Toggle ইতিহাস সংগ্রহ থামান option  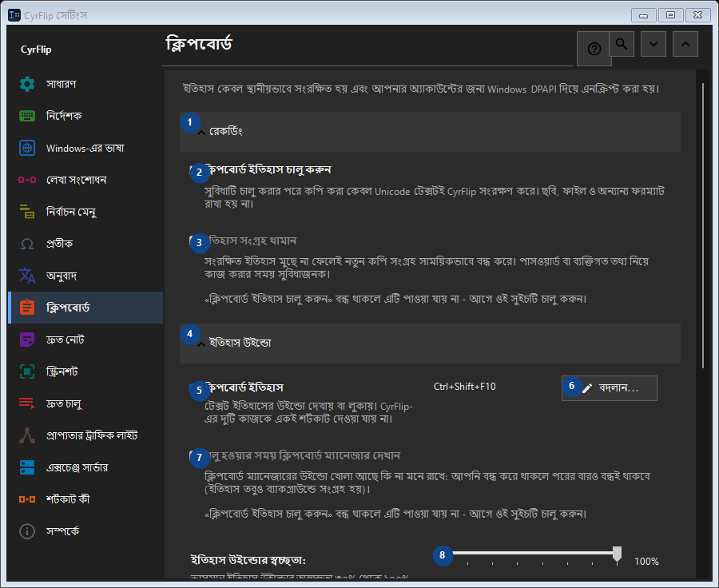coord(194,240)
